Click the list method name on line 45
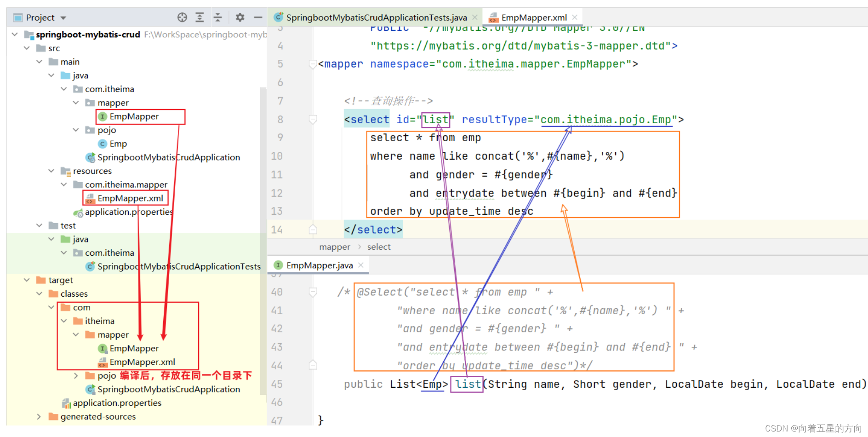The width and height of the screenshot is (868, 437). (x=468, y=384)
